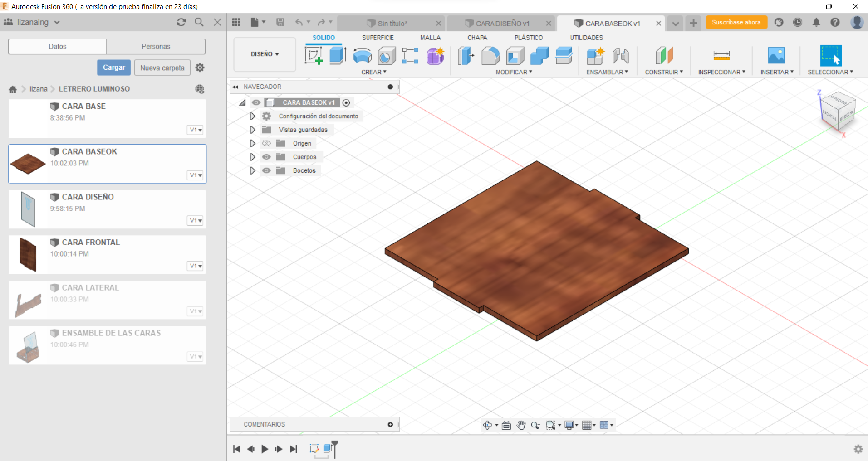The image size is (868, 461).
Task: Click the Cargar button
Action: pyautogui.click(x=114, y=68)
